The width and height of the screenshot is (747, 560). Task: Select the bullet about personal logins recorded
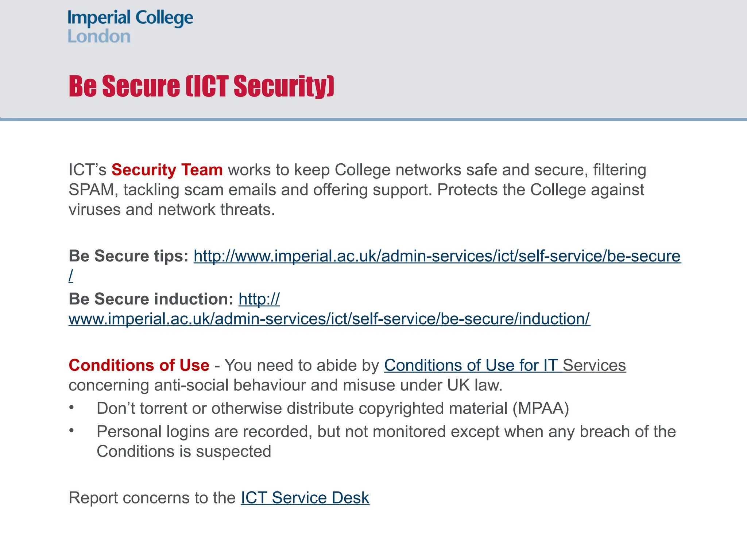coord(372,442)
